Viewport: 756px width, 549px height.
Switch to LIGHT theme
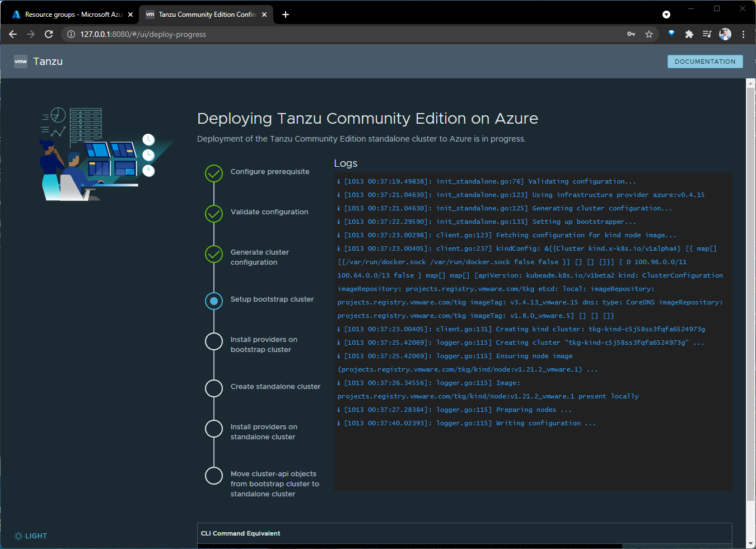(x=31, y=536)
